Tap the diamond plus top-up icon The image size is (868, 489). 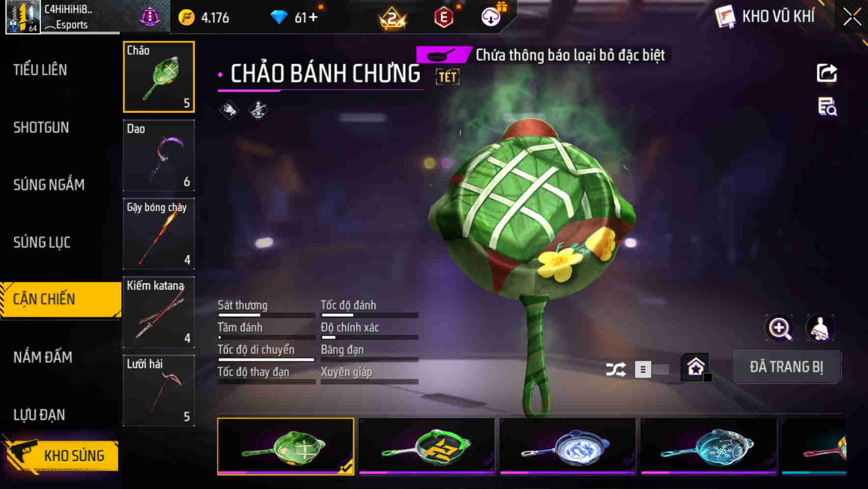[295, 18]
